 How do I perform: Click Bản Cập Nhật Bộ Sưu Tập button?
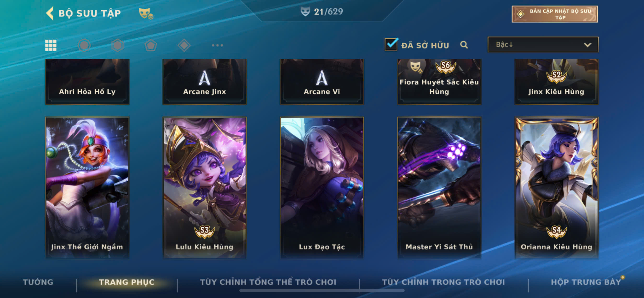point(554,14)
